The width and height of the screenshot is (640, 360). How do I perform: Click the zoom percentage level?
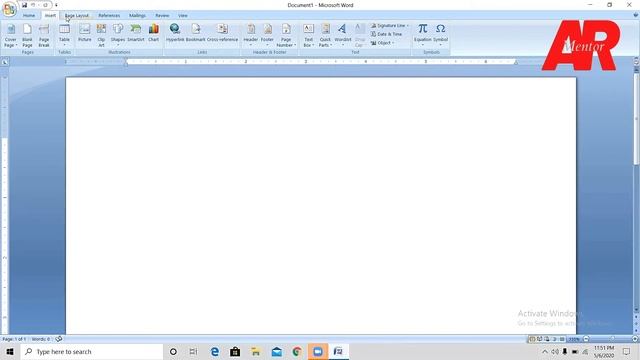click(574, 339)
